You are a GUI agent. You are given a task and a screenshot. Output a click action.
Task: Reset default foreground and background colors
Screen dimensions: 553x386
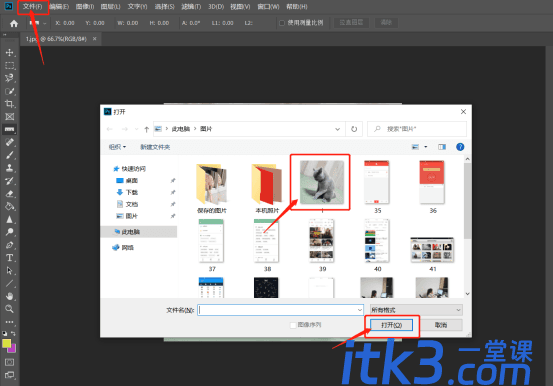[x=4, y=333]
